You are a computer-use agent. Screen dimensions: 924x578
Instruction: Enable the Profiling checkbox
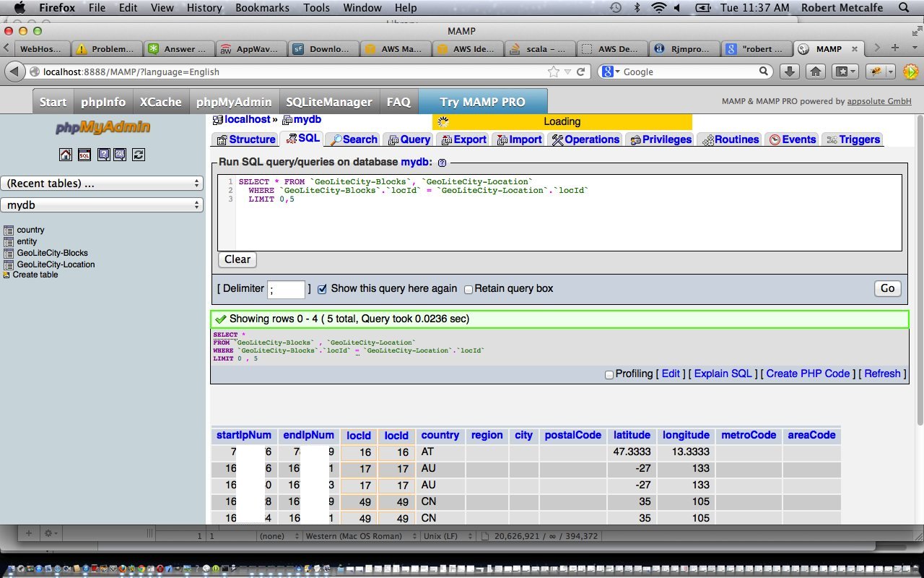[609, 374]
